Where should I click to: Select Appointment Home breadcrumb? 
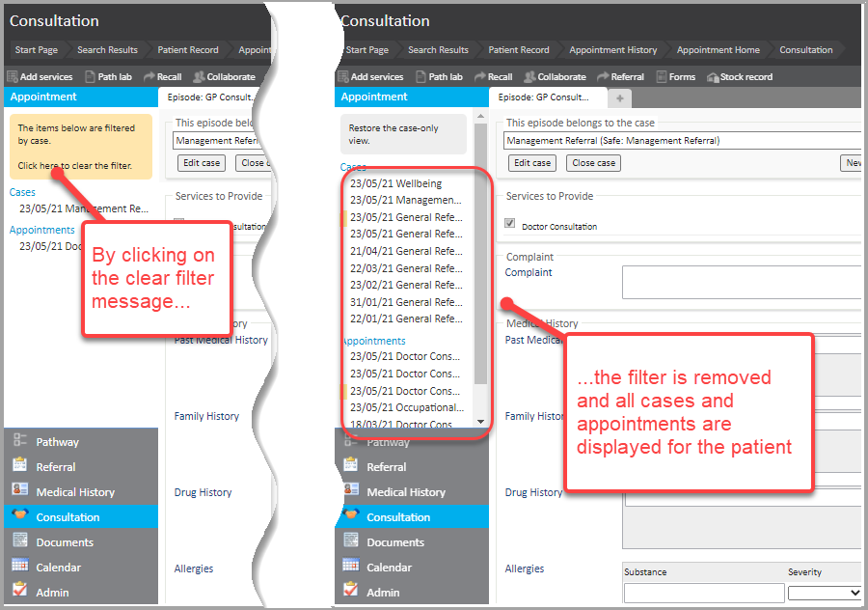click(x=718, y=50)
